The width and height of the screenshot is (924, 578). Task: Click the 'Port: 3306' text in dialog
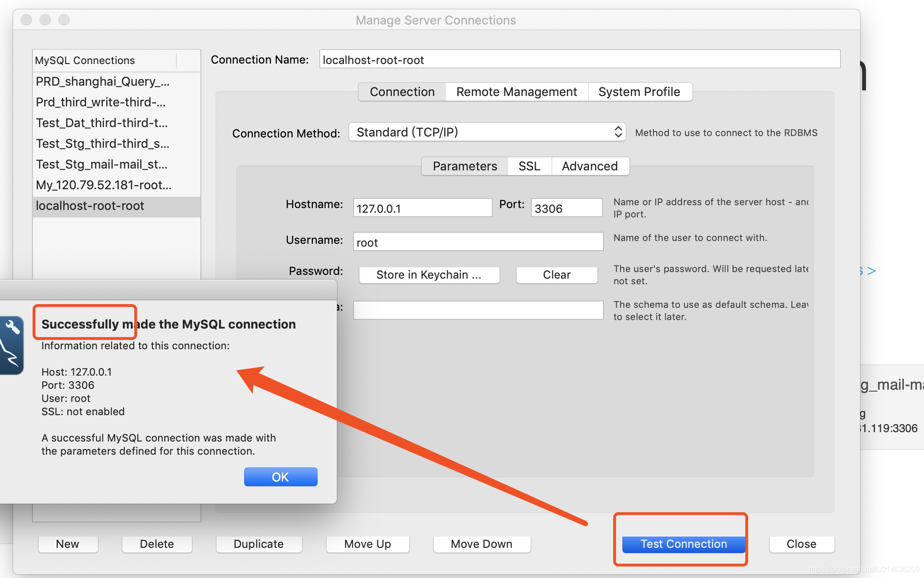click(x=68, y=385)
